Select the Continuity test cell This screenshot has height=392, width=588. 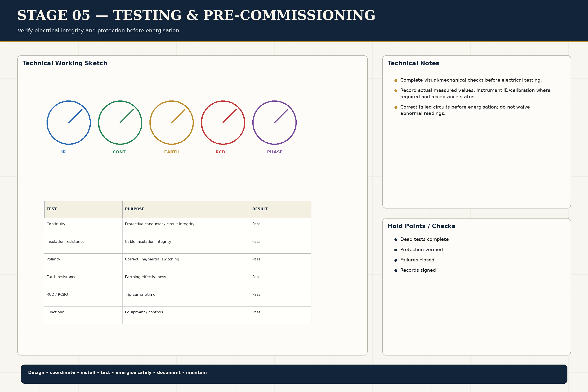(83, 227)
